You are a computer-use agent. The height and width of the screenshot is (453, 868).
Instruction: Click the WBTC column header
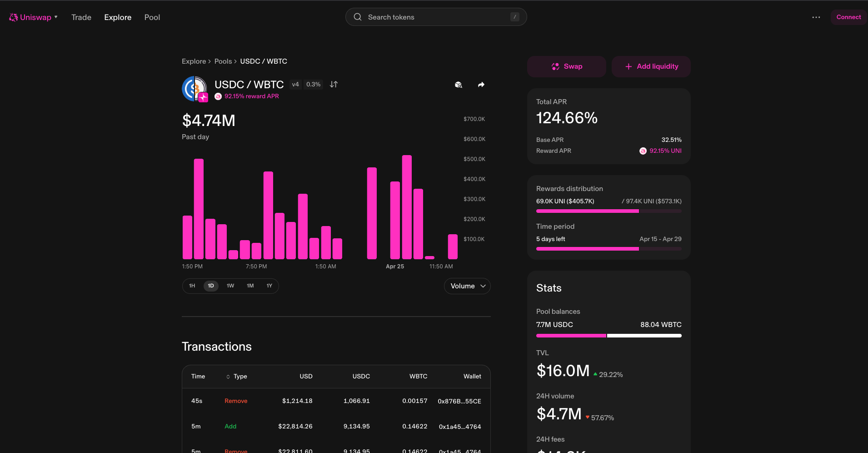[418, 376]
